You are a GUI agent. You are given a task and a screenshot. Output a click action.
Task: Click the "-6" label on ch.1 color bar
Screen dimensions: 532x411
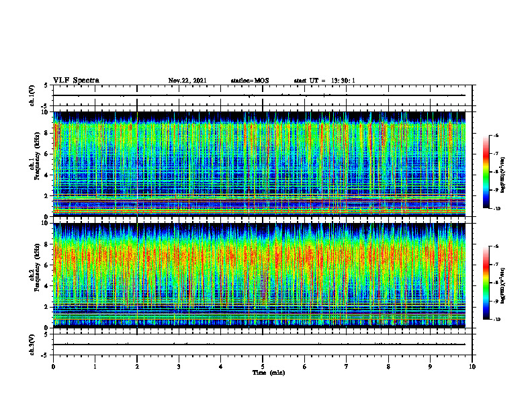496,136
